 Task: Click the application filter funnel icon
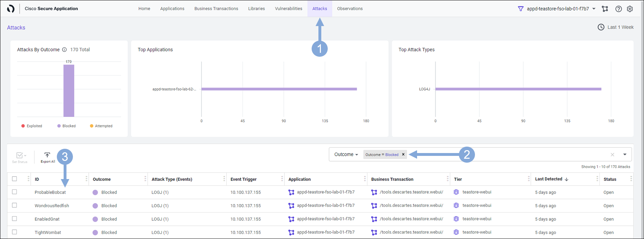[x=521, y=9]
